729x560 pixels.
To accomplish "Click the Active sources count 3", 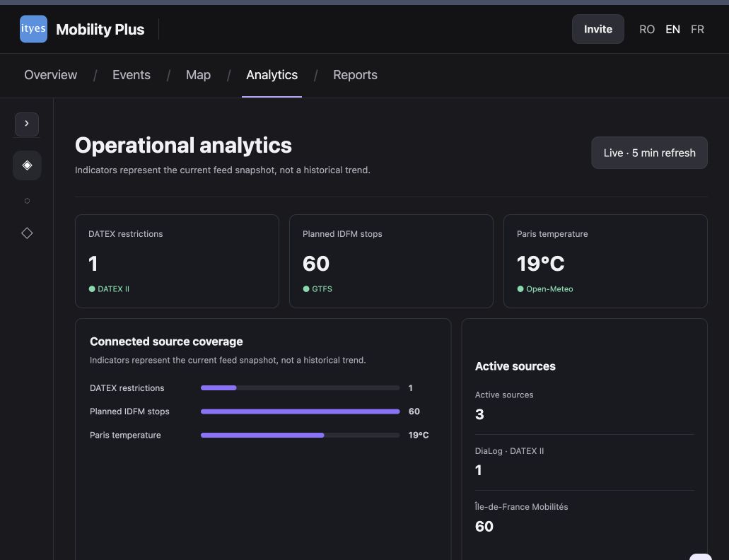I will coord(479,414).
